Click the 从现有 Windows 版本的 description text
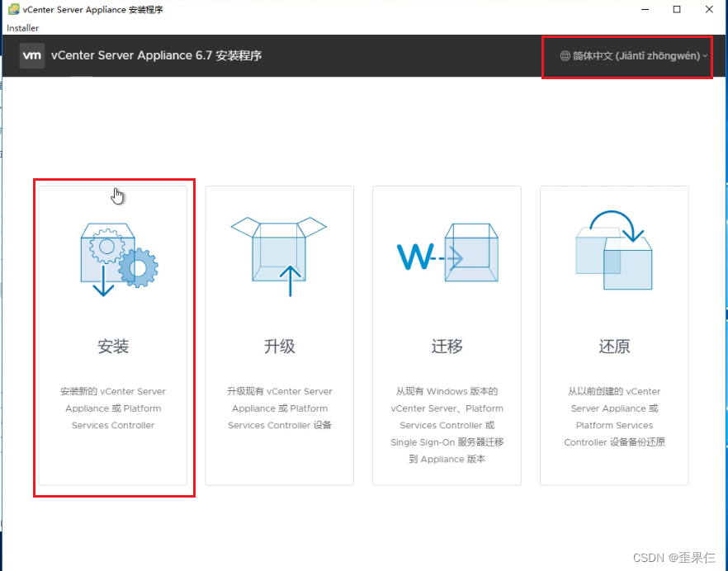This screenshot has height=571, width=728. pos(447,425)
